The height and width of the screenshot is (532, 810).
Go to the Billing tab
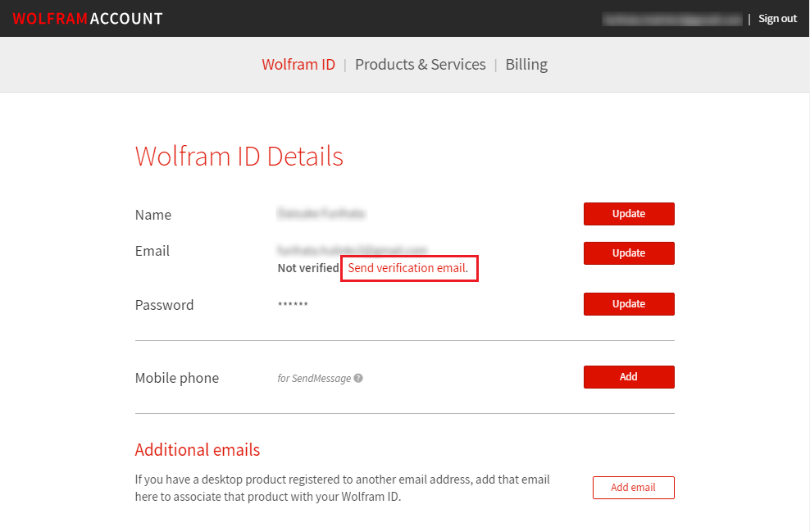pos(526,65)
